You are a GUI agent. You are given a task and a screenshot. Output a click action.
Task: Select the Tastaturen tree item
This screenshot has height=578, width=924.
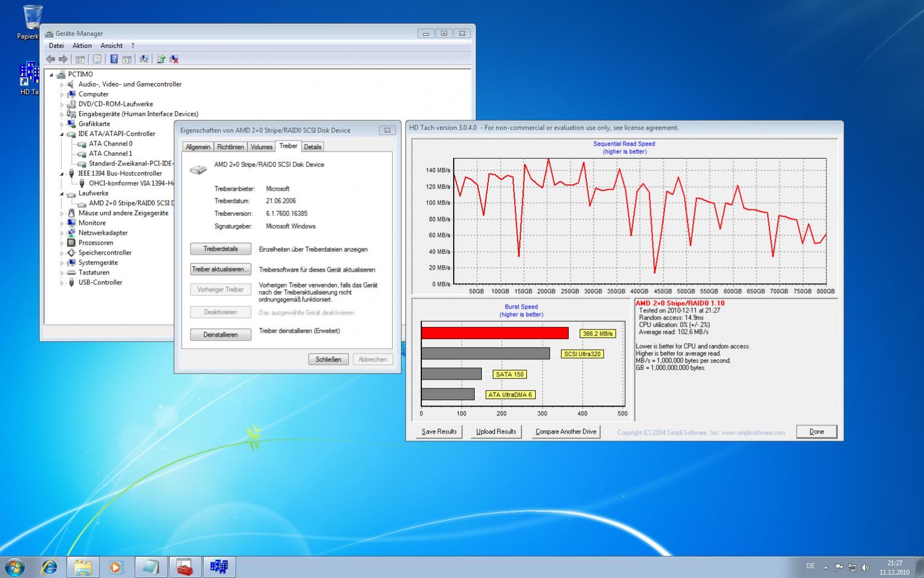click(94, 272)
